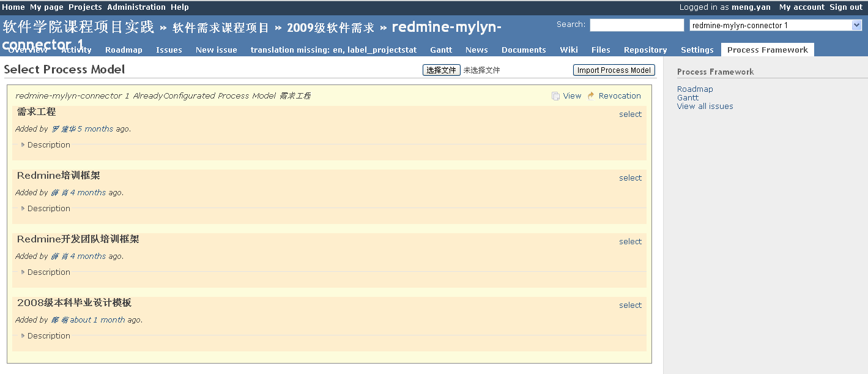Open My page in top menu
Image resolution: width=868 pixels, height=374 pixels.
(46, 7)
